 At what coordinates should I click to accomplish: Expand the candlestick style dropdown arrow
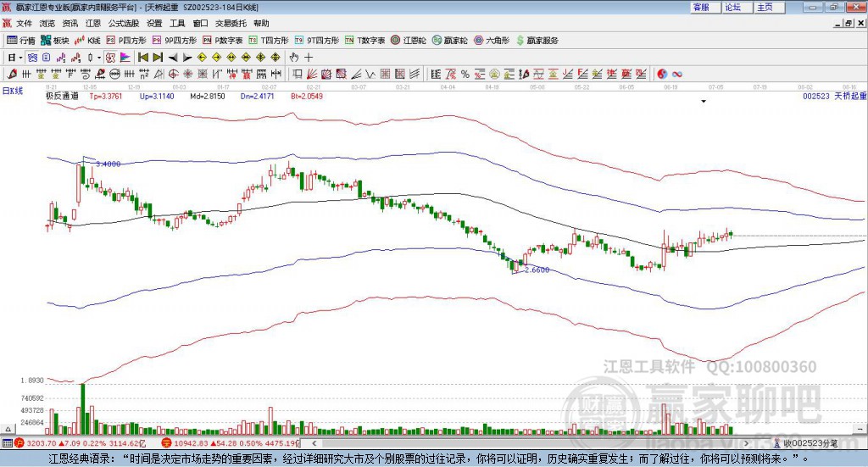coord(98,58)
